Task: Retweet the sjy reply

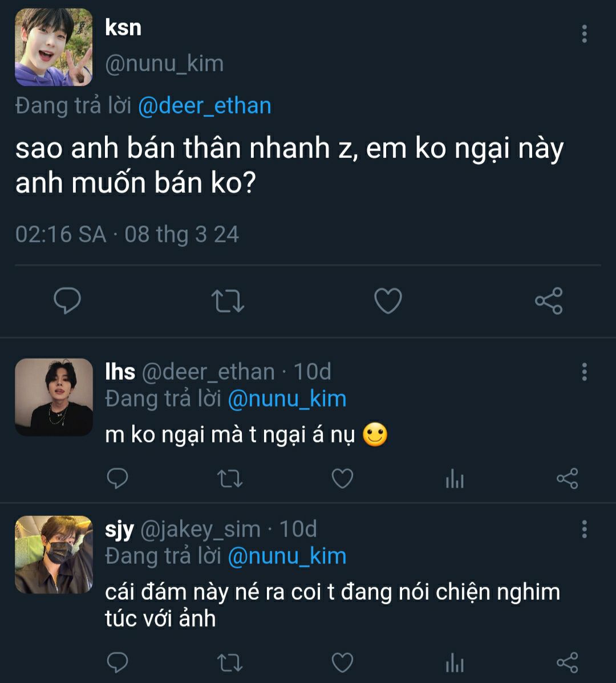Action: (x=230, y=662)
